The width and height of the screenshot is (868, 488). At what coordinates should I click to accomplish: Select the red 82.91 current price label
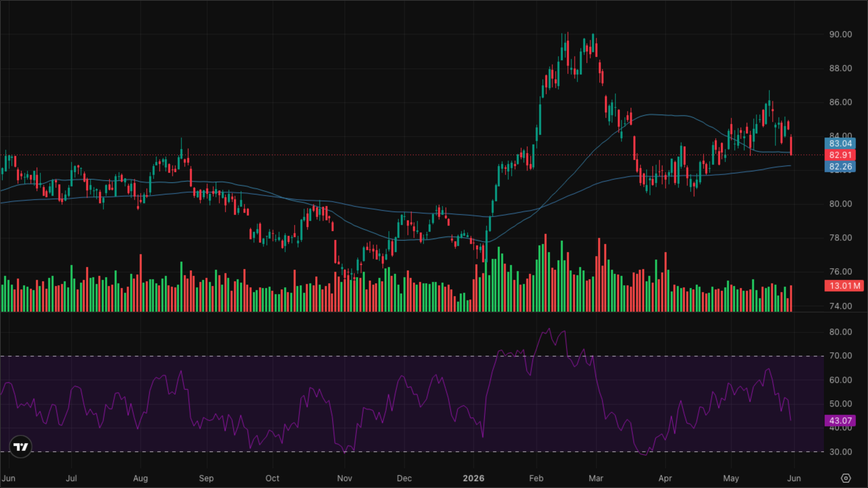point(840,155)
